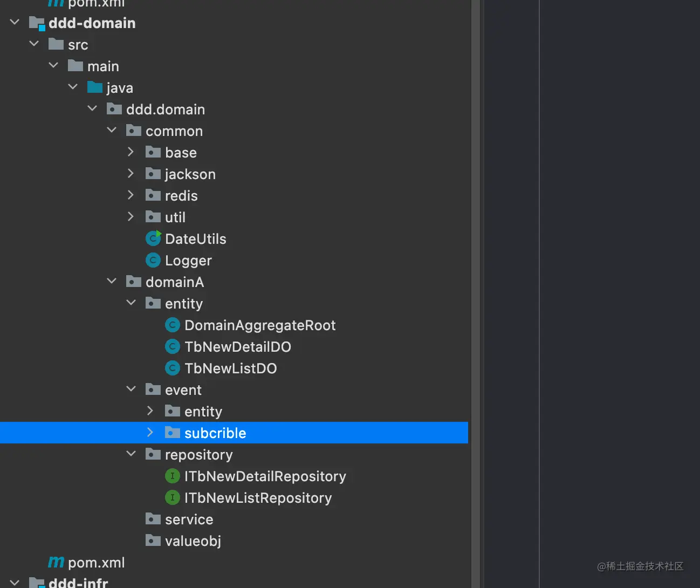Click the blue java source root icon
700x588 pixels.
95,87
